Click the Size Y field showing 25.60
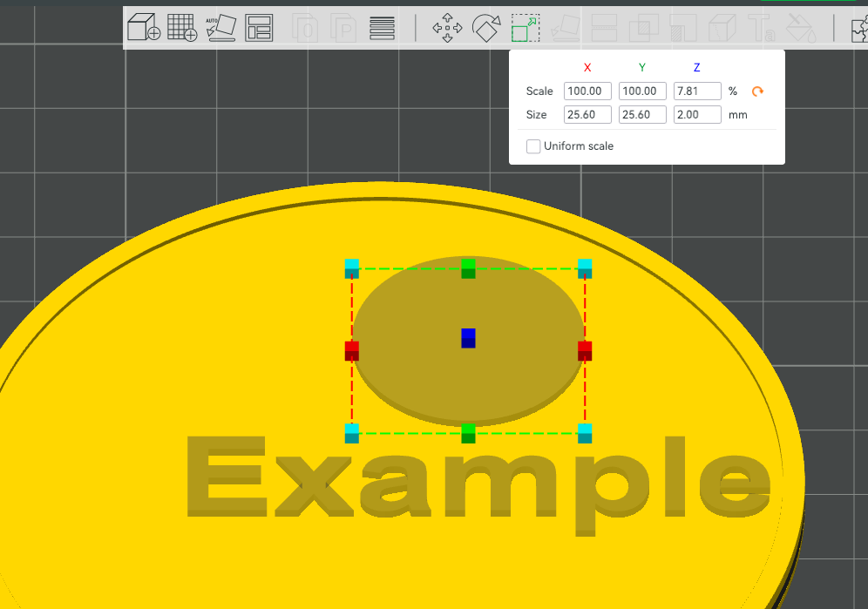 click(x=642, y=115)
